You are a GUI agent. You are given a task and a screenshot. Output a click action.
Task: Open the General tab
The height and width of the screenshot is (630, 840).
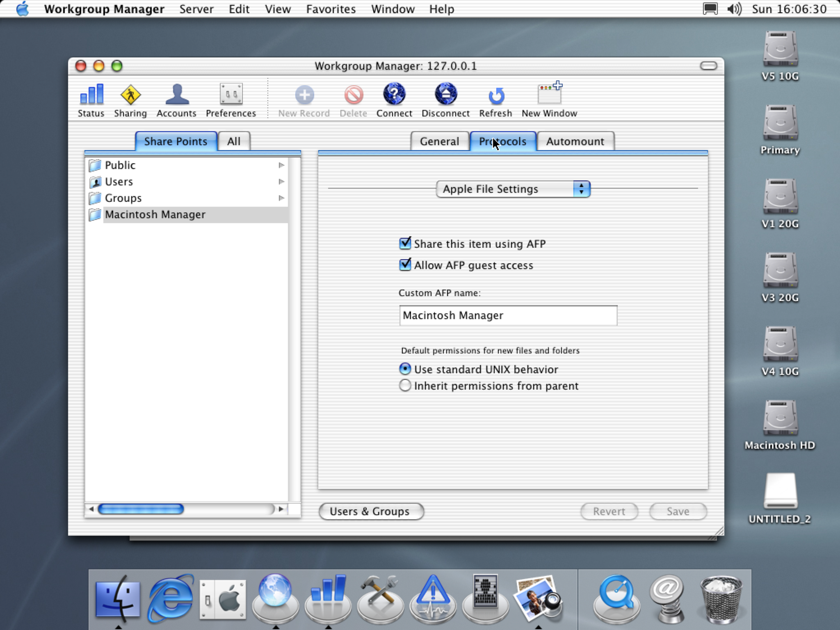click(x=439, y=142)
